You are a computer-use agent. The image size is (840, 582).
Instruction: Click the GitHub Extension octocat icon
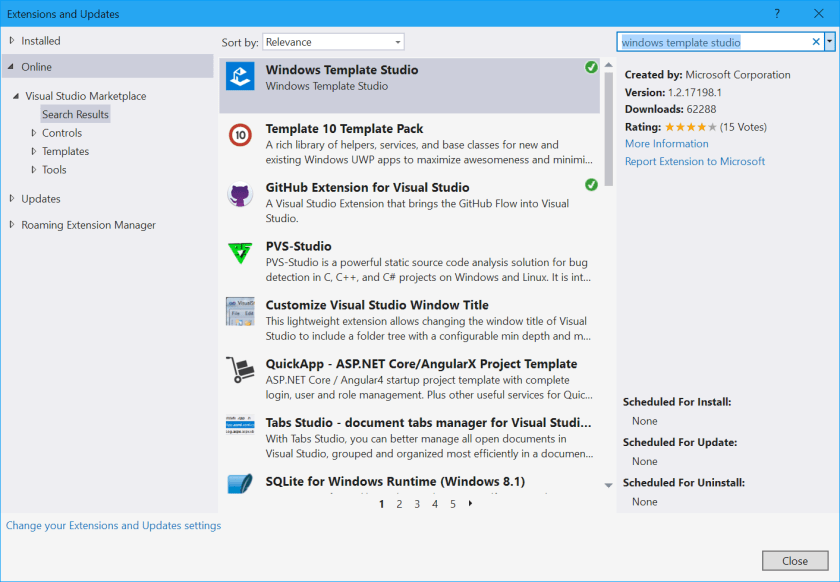[x=240, y=194]
